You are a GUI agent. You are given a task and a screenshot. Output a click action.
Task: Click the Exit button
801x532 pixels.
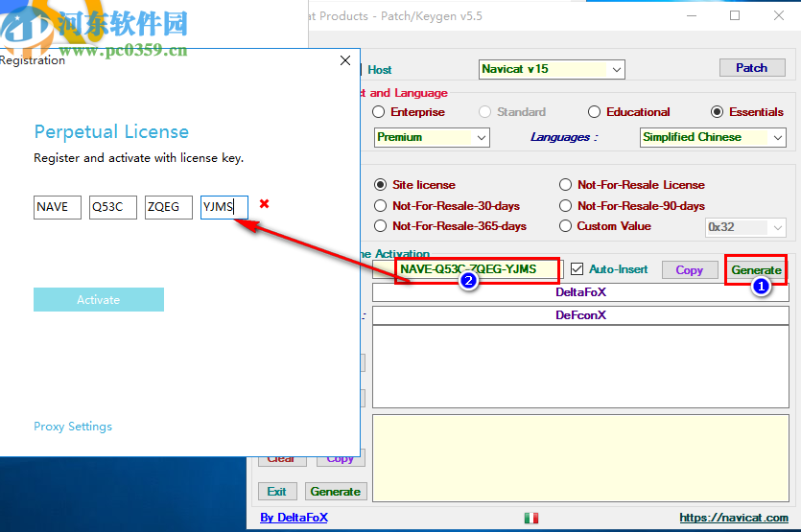pos(277,492)
